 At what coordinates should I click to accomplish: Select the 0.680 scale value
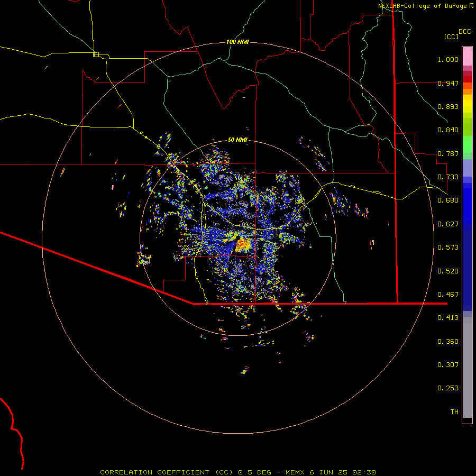pos(448,200)
